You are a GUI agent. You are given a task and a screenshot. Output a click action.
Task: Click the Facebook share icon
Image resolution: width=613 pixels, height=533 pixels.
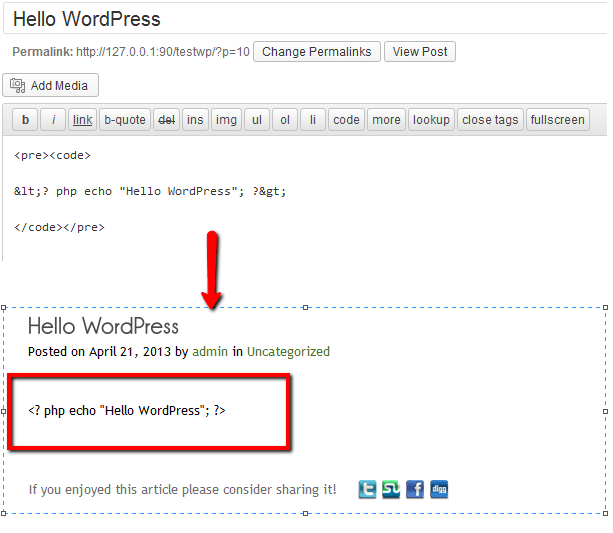coord(415,489)
